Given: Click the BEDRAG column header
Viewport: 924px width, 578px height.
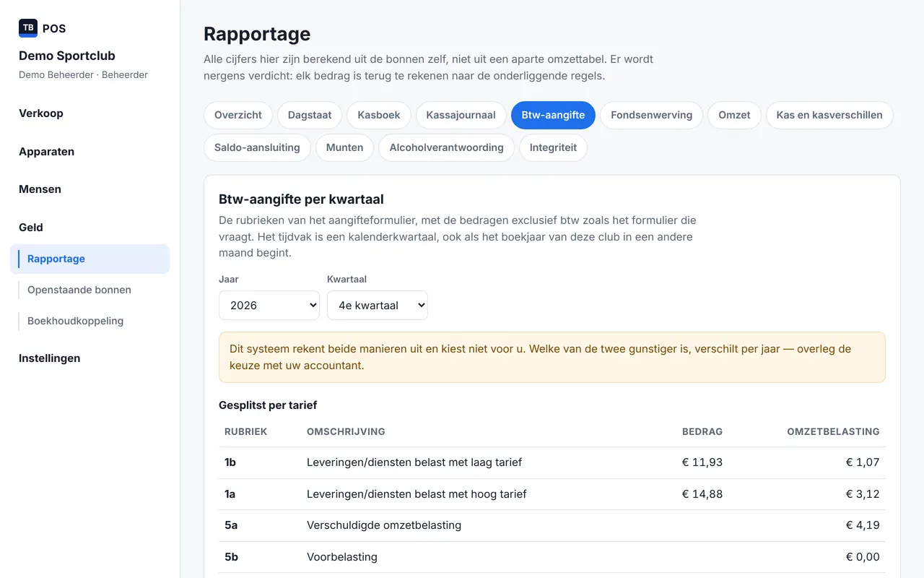Looking at the screenshot, I should pos(702,431).
